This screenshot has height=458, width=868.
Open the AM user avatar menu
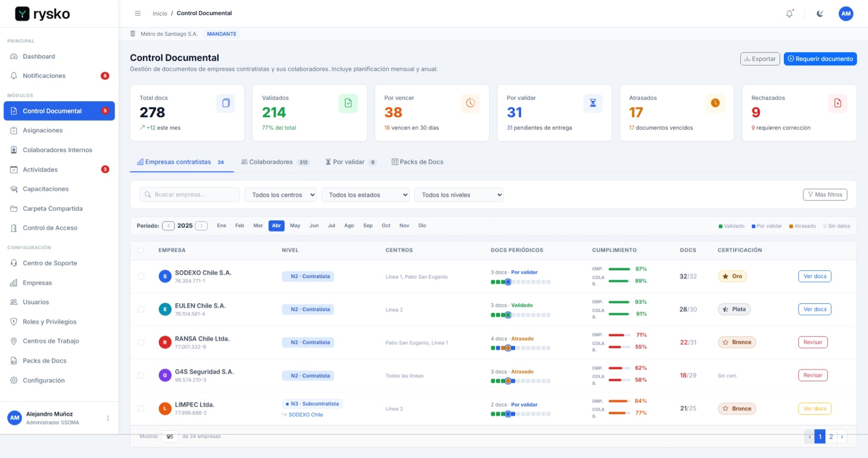click(x=846, y=14)
